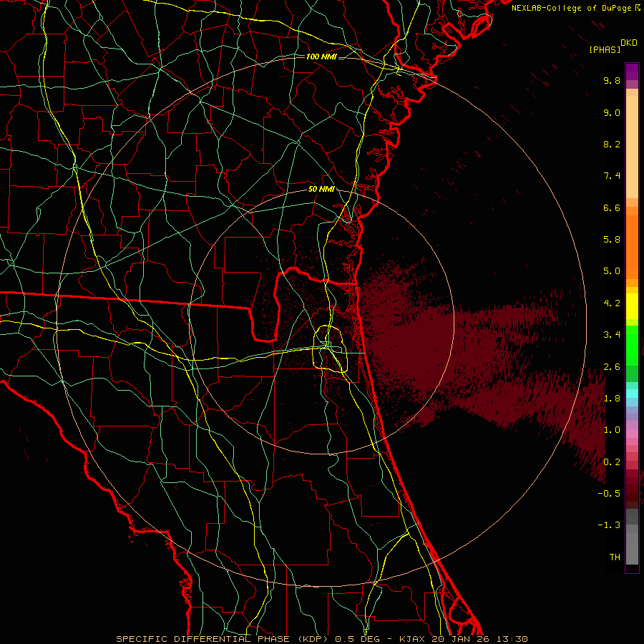Click the 1.8 legend value
The image size is (644, 644).
pyautogui.click(x=612, y=399)
